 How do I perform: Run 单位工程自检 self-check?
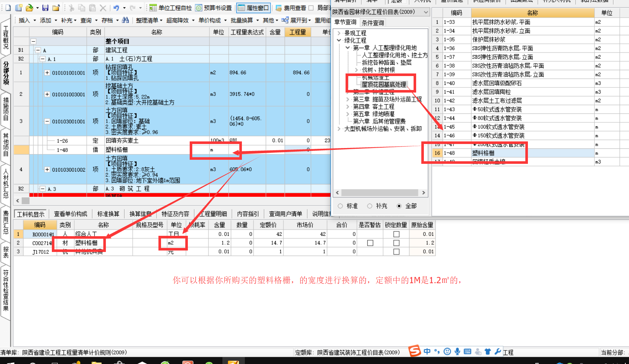click(x=171, y=8)
